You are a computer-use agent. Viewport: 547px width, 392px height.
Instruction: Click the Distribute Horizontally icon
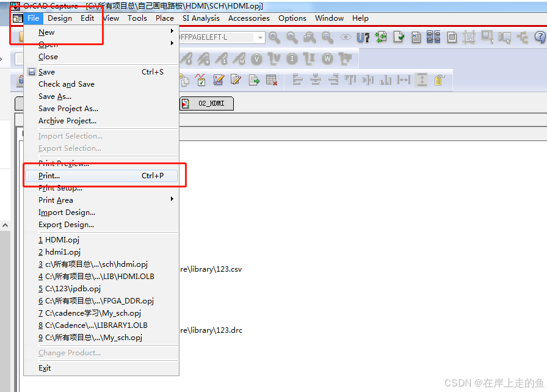(404, 80)
